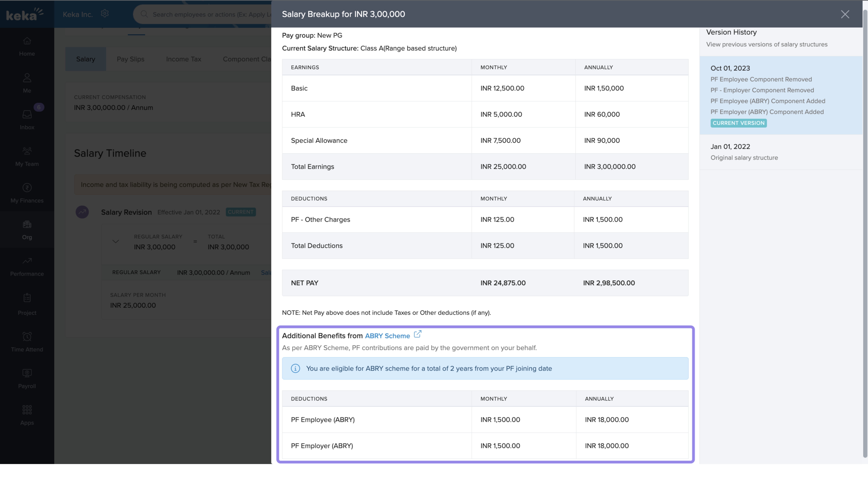Expand the Regular Salary chevron
The height and width of the screenshot is (488, 868).
(116, 241)
